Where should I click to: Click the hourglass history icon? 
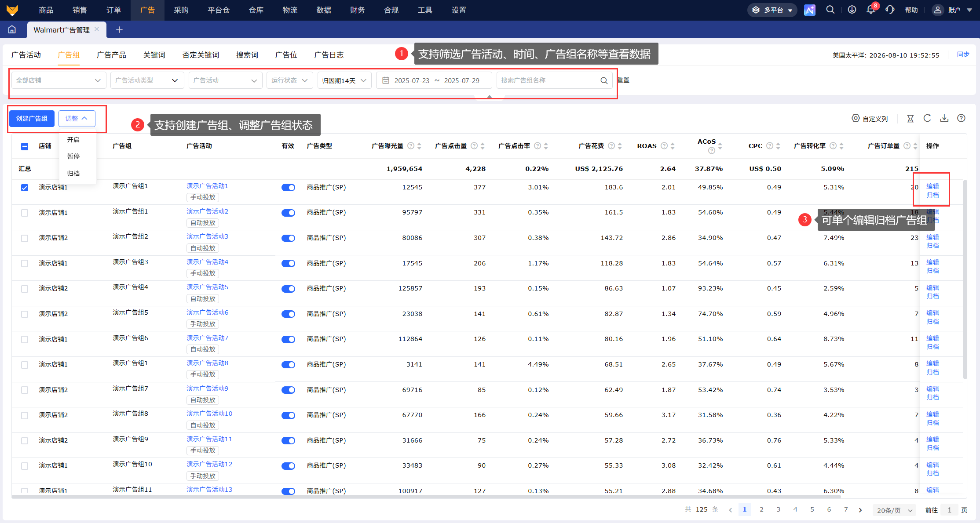pos(911,119)
